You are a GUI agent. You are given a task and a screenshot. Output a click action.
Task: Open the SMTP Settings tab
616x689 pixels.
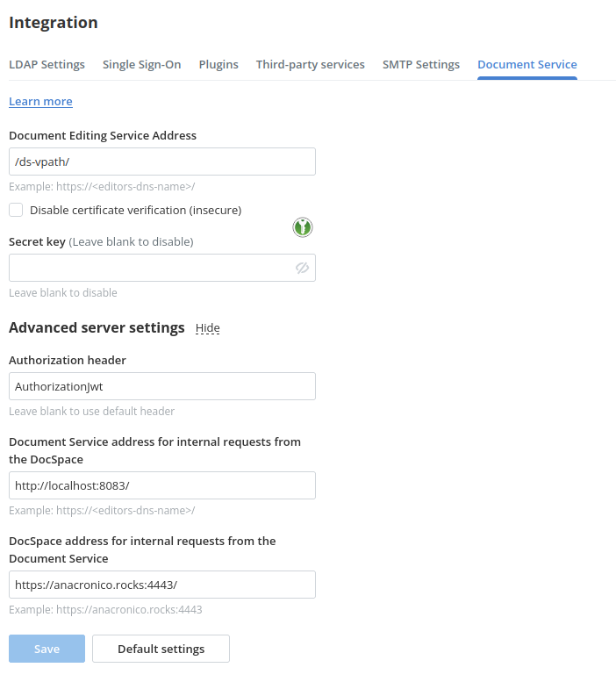[420, 64]
